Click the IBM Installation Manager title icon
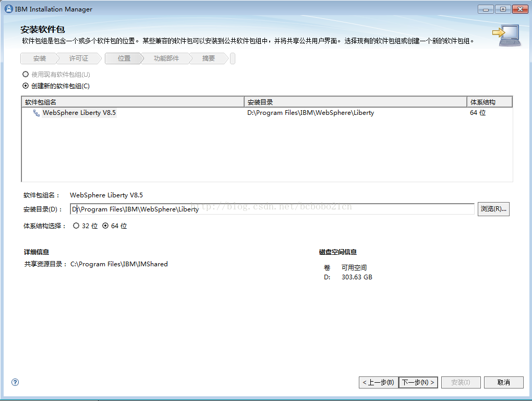The width and height of the screenshot is (532, 401). pyautogui.click(x=9, y=9)
